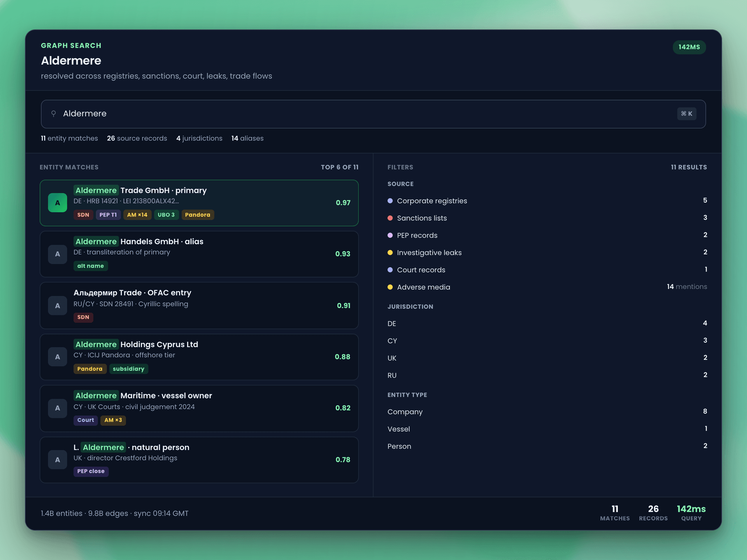This screenshot has width=747, height=560.
Task: Click 0.78 score for L. Aldermere
Action: 343,460
